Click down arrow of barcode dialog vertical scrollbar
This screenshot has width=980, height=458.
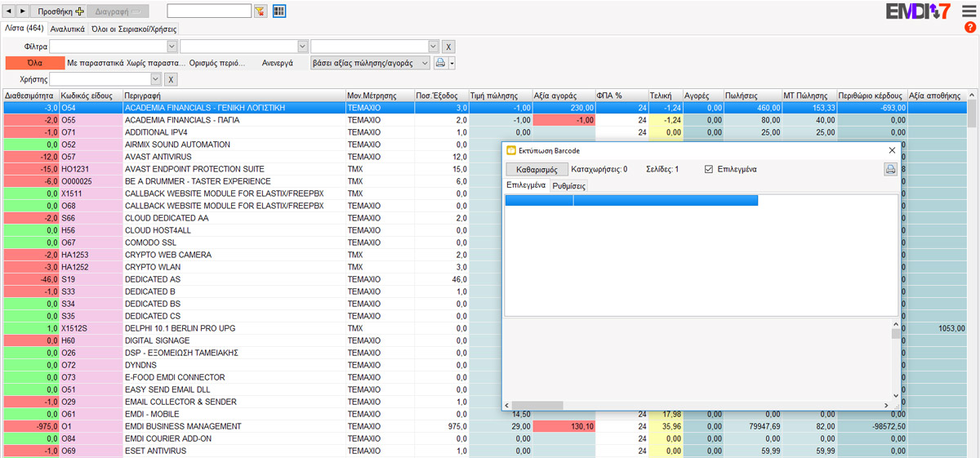[896, 396]
